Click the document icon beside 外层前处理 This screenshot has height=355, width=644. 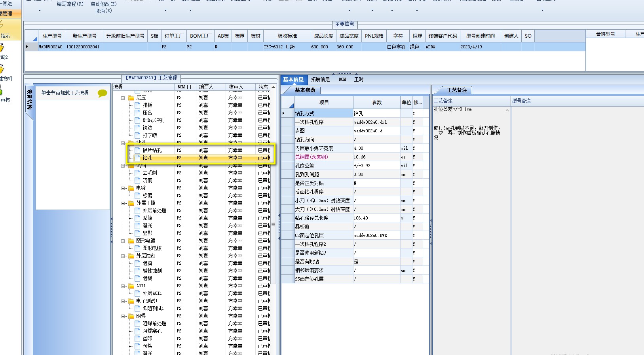[x=137, y=210]
